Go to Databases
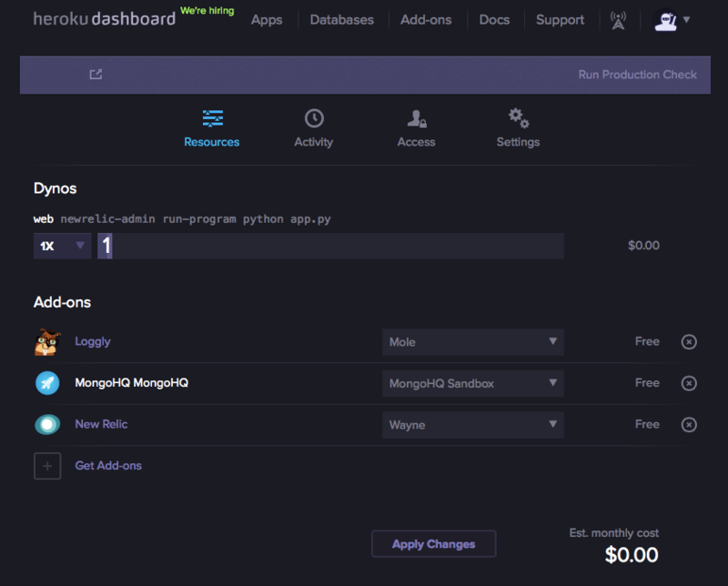 (342, 20)
